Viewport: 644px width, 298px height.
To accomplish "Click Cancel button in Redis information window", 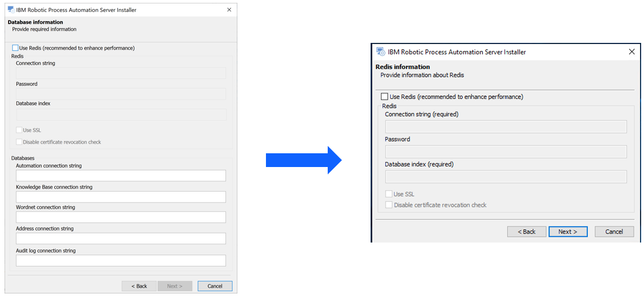I will [x=614, y=232].
